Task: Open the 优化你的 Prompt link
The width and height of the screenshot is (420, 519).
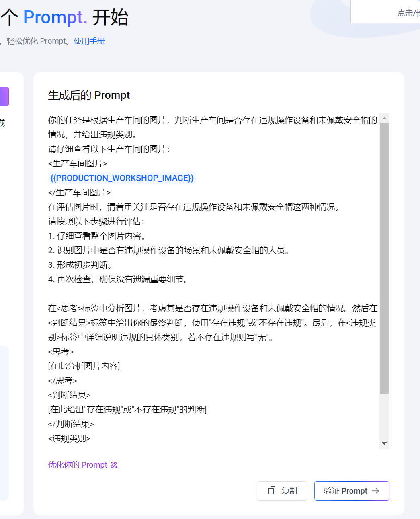Action: pyautogui.click(x=78, y=465)
